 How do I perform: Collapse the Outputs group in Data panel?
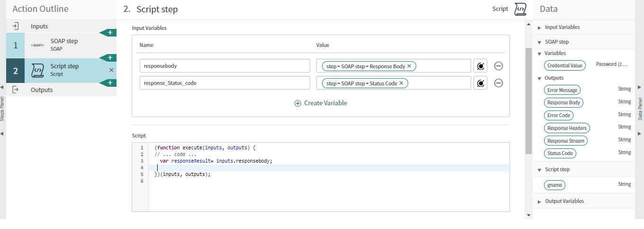(x=539, y=78)
